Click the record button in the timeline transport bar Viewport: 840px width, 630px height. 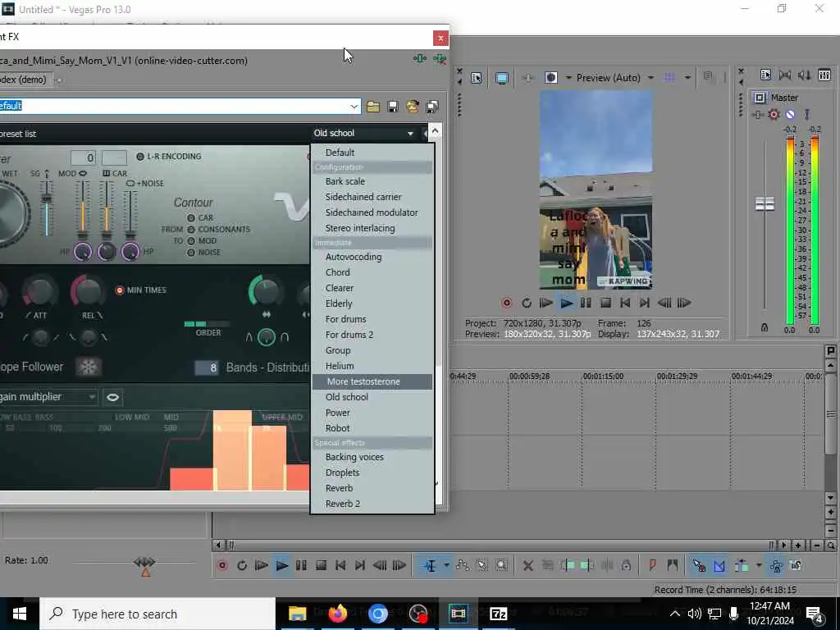click(222, 565)
